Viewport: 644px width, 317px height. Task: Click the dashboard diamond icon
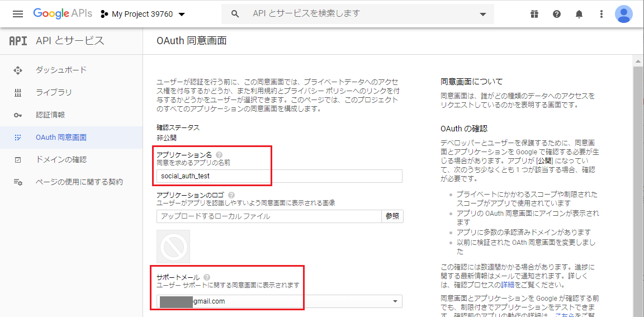(18, 70)
